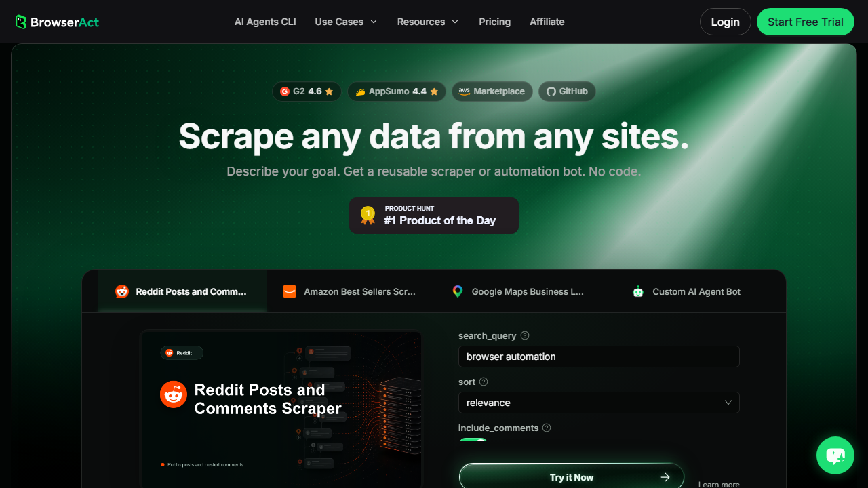Open the live chat widget
Viewport: 868px width, 488px height.
pyautogui.click(x=835, y=455)
